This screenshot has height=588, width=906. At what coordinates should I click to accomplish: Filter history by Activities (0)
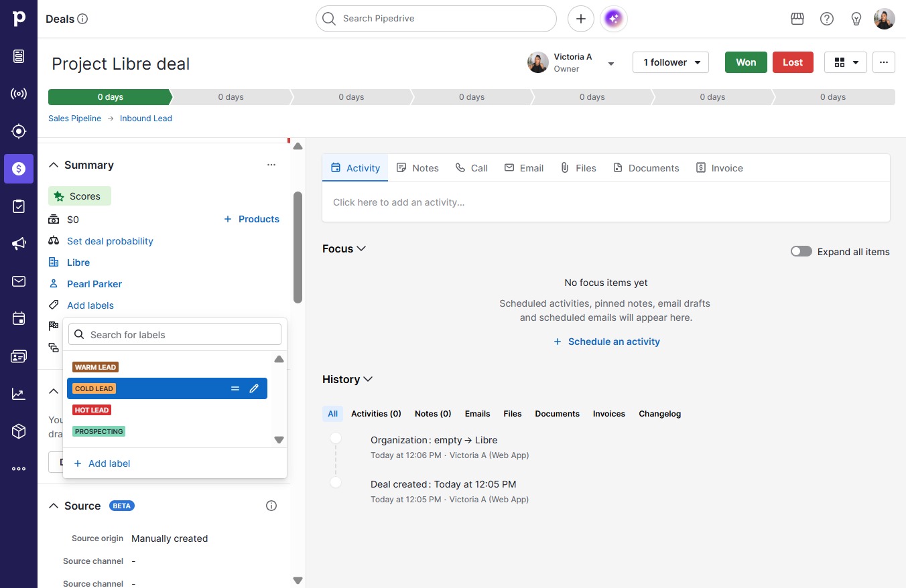click(x=376, y=414)
